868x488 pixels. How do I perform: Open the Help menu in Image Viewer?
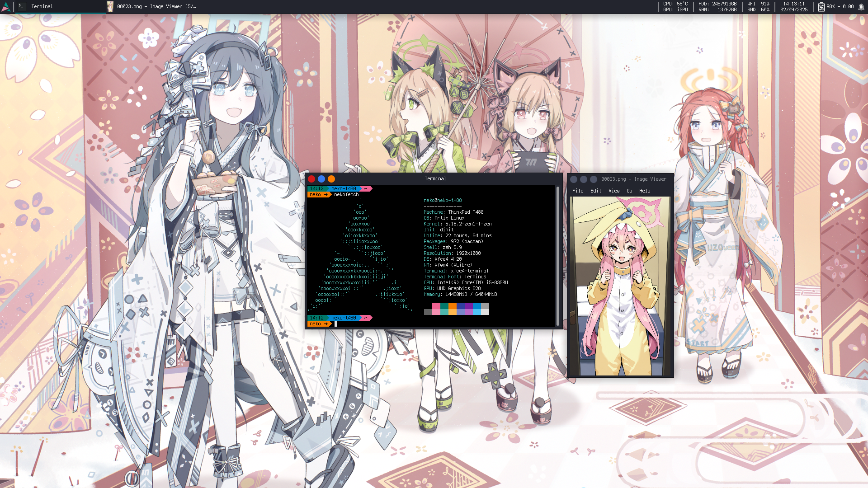(x=644, y=191)
